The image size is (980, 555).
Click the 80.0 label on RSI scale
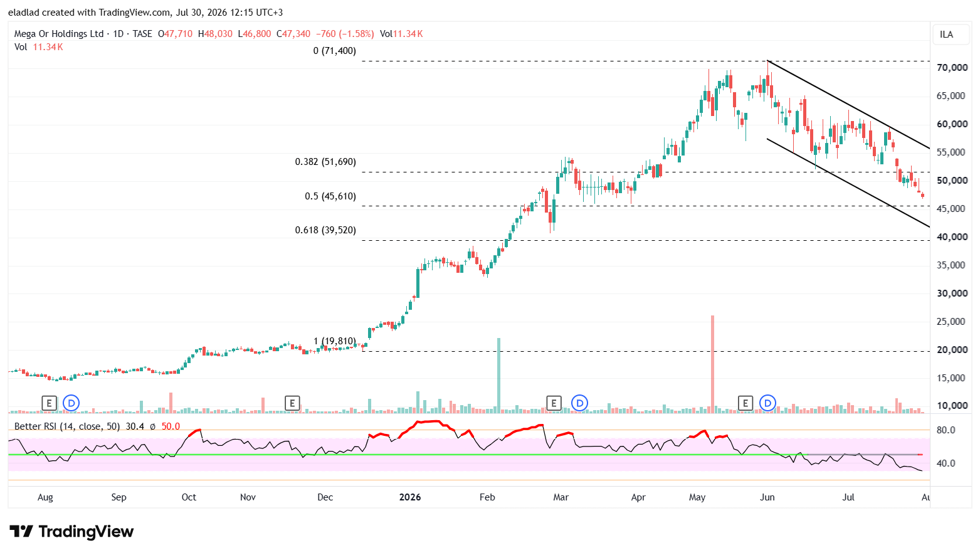(946, 430)
